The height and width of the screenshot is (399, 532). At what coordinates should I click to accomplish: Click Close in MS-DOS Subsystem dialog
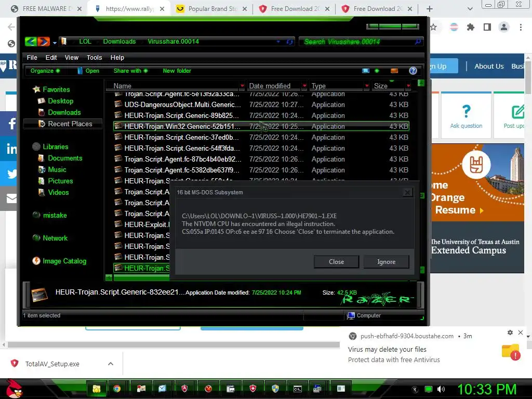336,262
